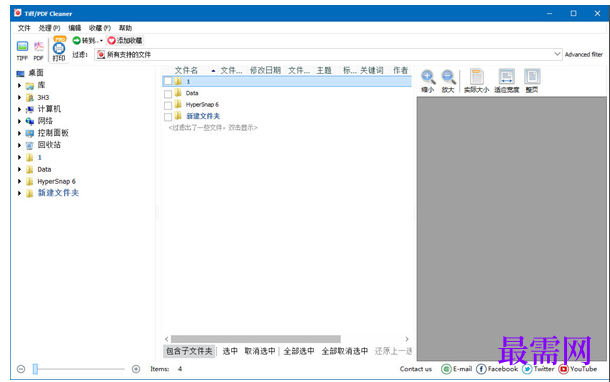Sort by the 修改日期 column header

(265, 70)
